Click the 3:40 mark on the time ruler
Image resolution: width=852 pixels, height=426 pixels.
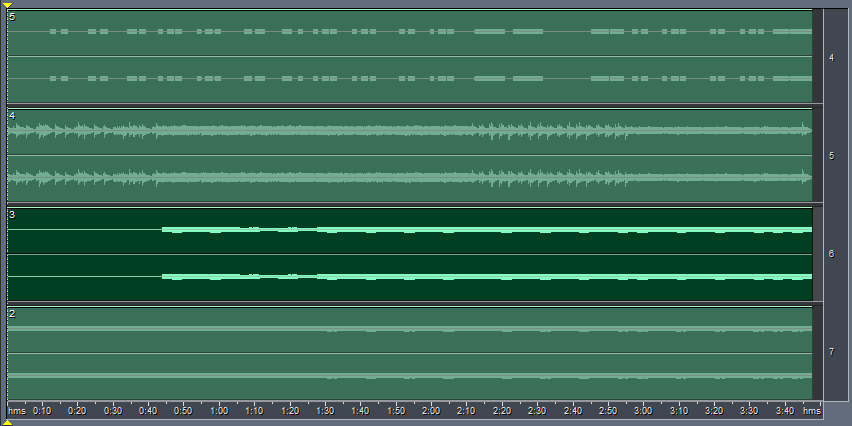click(x=785, y=410)
